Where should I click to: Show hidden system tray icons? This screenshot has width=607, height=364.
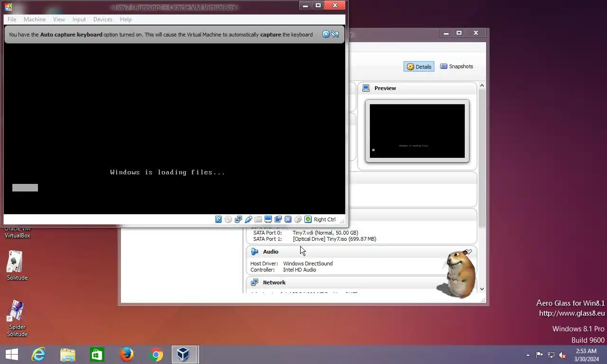point(528,355)
